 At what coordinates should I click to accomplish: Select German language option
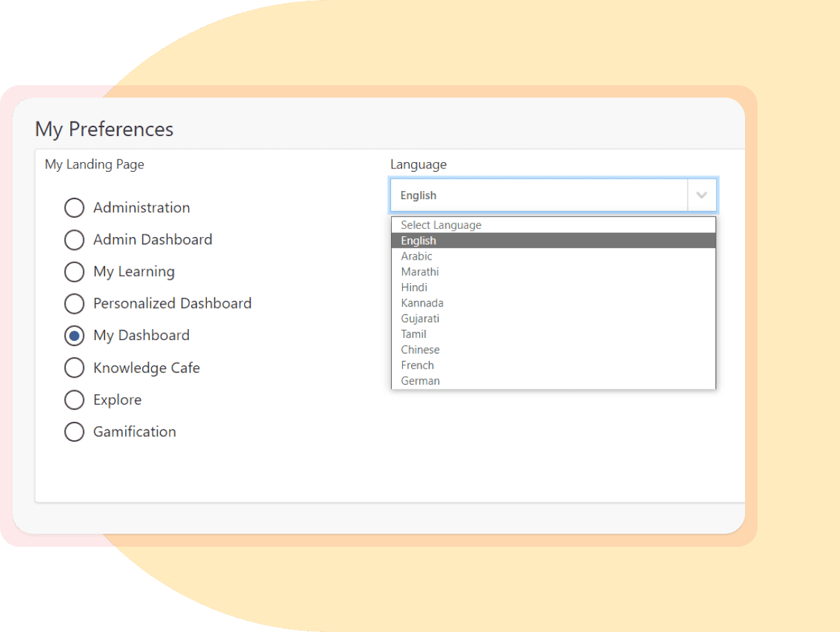pos(553,381)
